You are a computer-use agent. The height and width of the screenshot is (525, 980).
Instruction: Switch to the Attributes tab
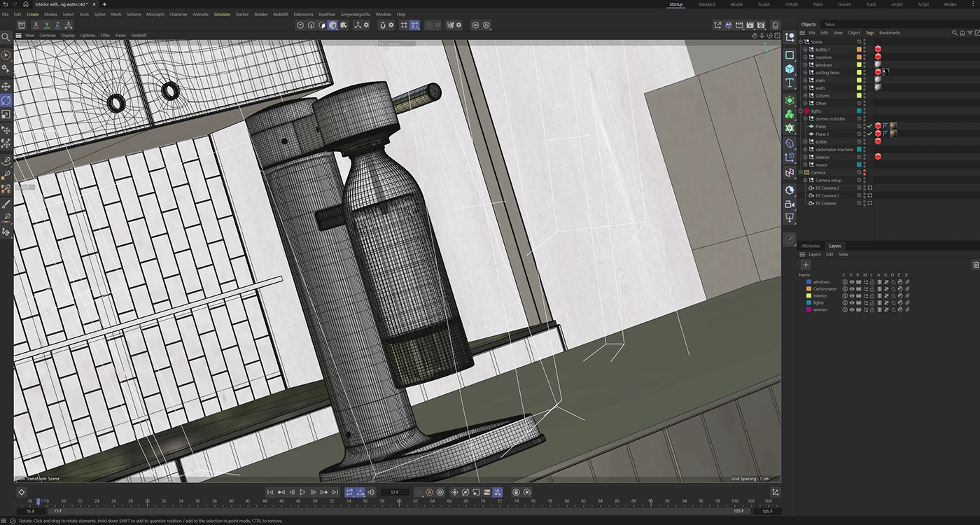pos(811,246)
